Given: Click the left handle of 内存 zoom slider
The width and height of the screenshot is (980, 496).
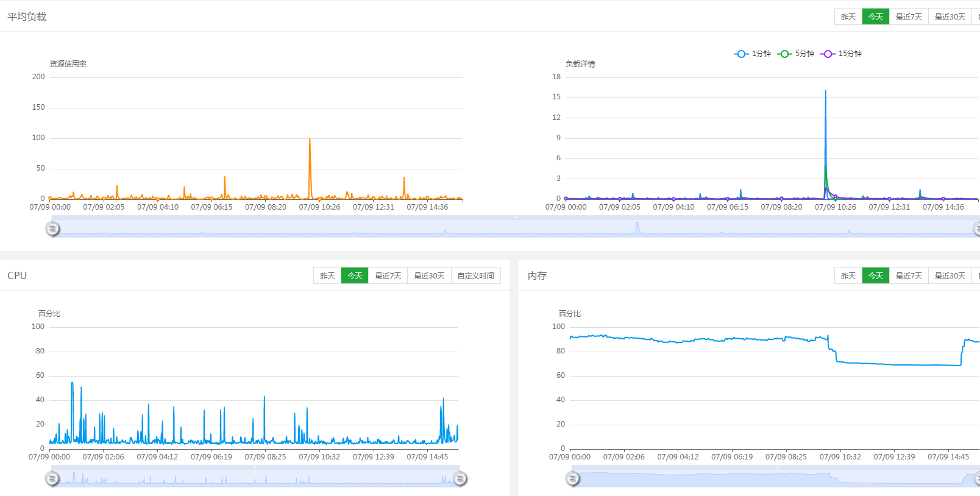Looking at the screenshot, I should pyautogui.click(x=572, y=479).
